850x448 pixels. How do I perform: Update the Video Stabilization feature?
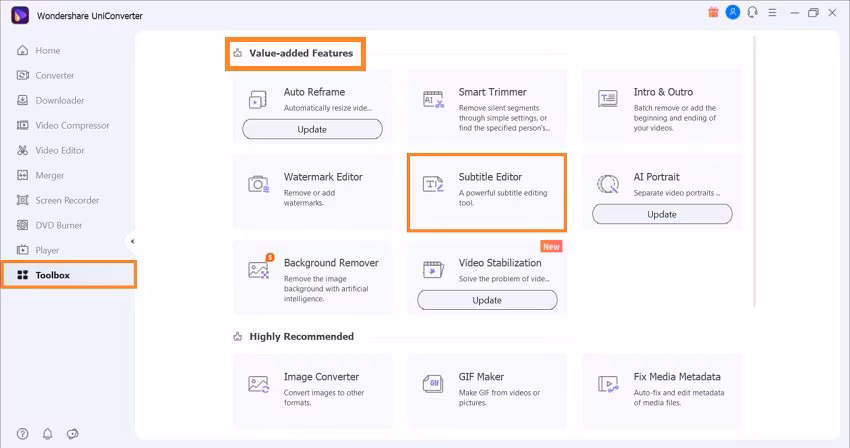point(487,300)
